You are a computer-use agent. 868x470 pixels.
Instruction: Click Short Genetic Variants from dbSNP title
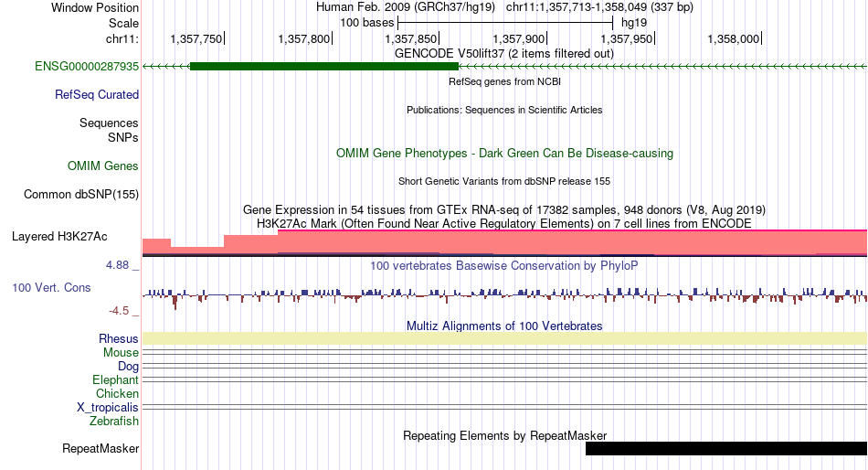(x=504, y=181)
